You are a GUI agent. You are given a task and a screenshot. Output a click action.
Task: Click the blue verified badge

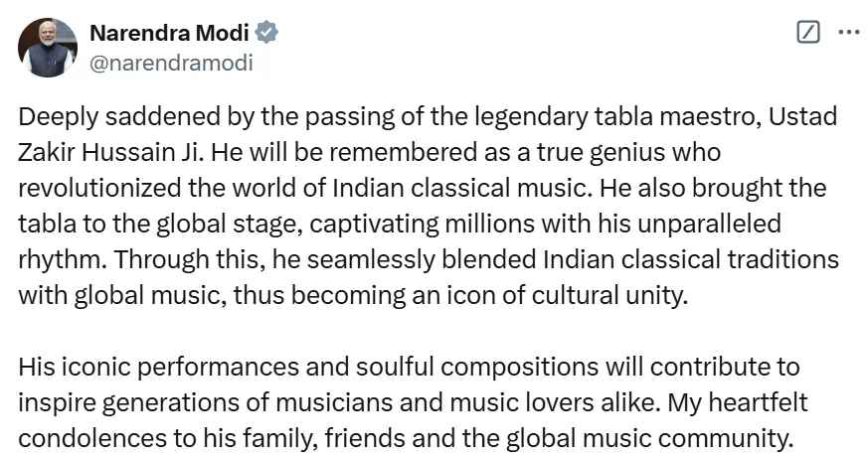266,32
